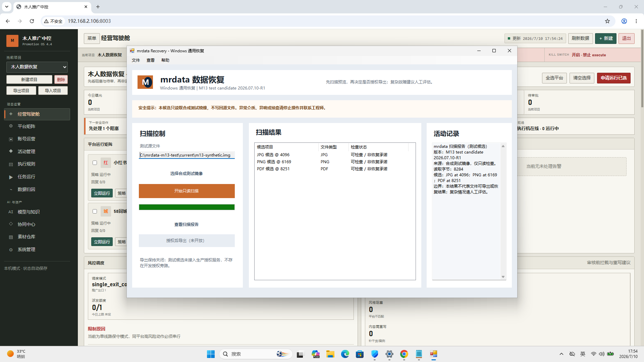Click 申请运行已选 red button
Image resolution: width=644 pixels, height=362 pixels.
click(x=614, y=78)
